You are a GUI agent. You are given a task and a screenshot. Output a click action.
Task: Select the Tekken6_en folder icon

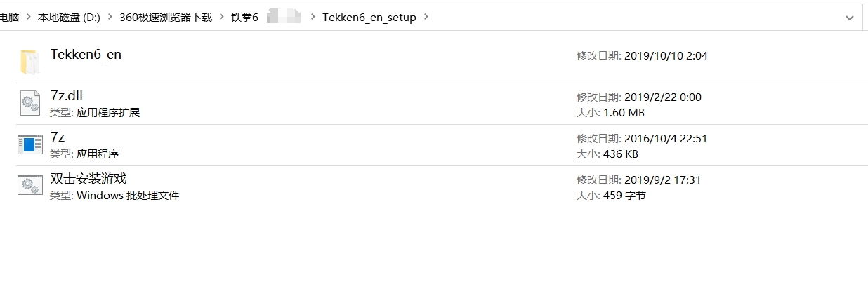(29, 62)
